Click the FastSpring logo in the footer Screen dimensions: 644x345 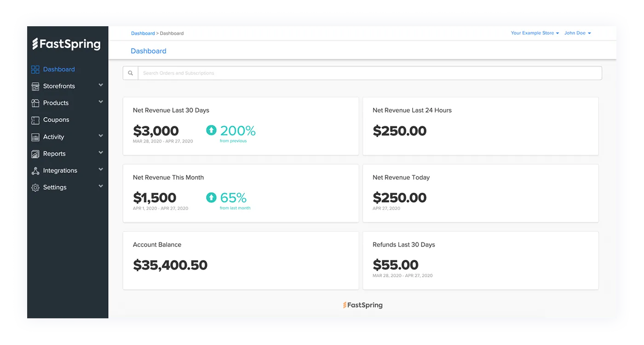(363, 305)
